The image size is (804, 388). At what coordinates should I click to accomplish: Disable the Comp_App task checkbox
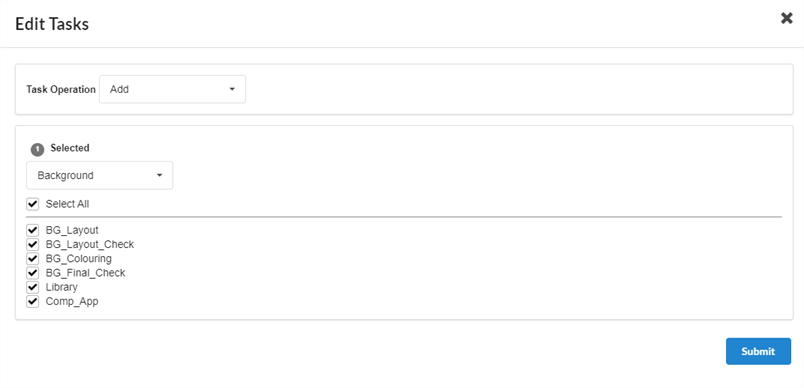(x=33, y=301)
